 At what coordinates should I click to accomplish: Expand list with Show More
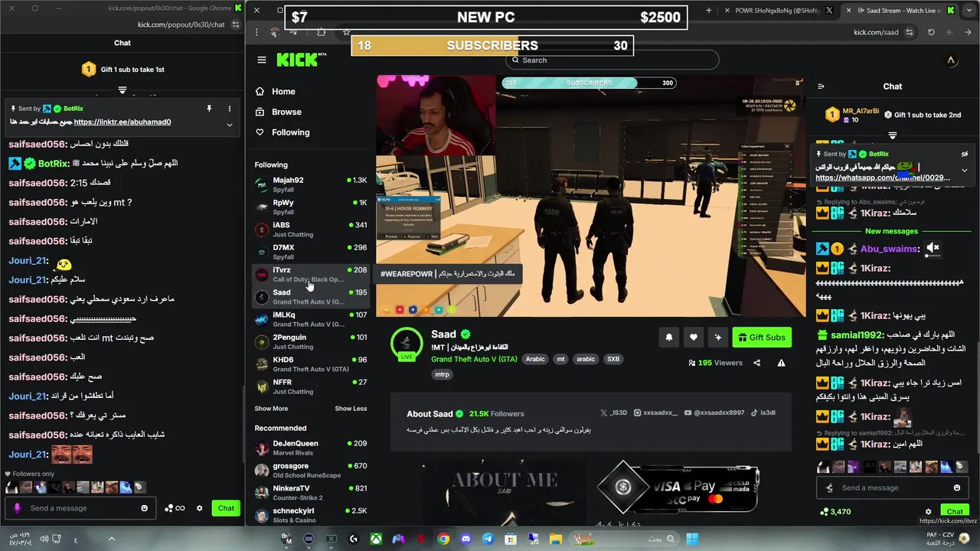point(271,409)
